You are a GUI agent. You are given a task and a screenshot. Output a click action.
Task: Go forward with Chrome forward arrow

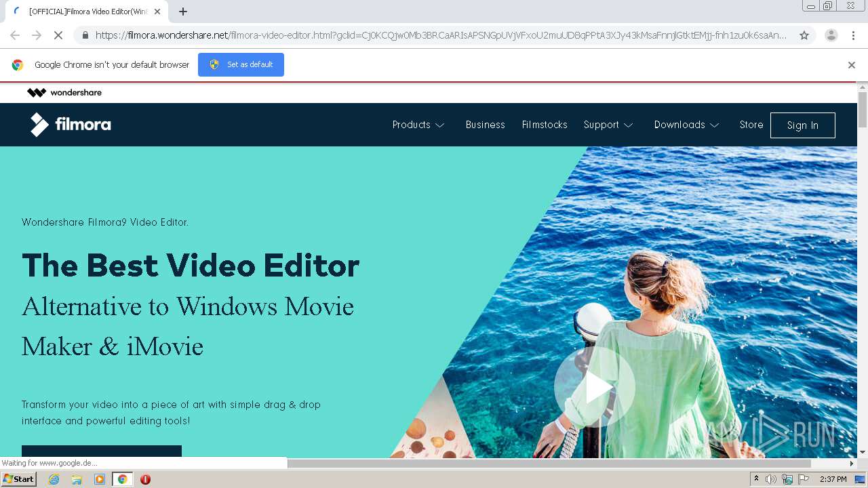(x=37, y=35)
